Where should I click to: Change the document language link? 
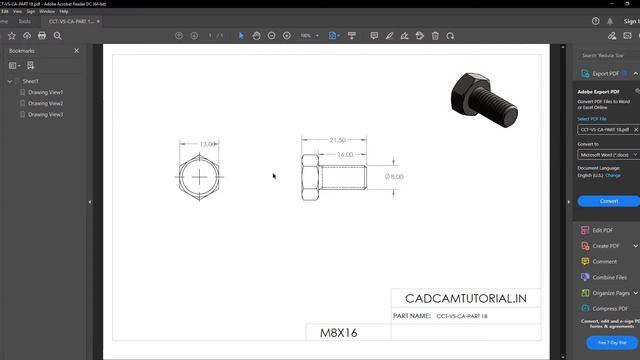tap(613, 176)
